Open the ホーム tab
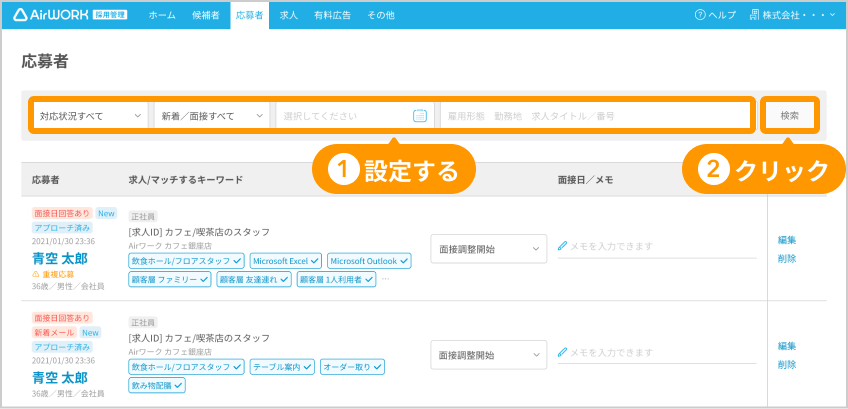This screenshot has height=409, width=848. pyautogui.click(x=162, y=15)
